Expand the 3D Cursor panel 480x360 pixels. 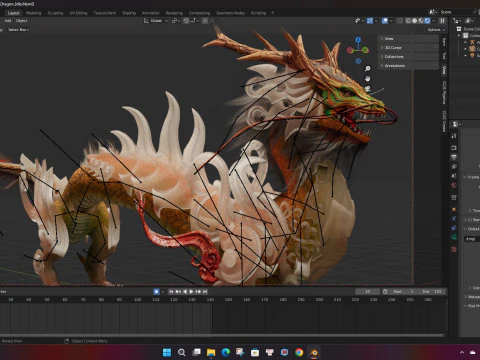coord(408,48)
